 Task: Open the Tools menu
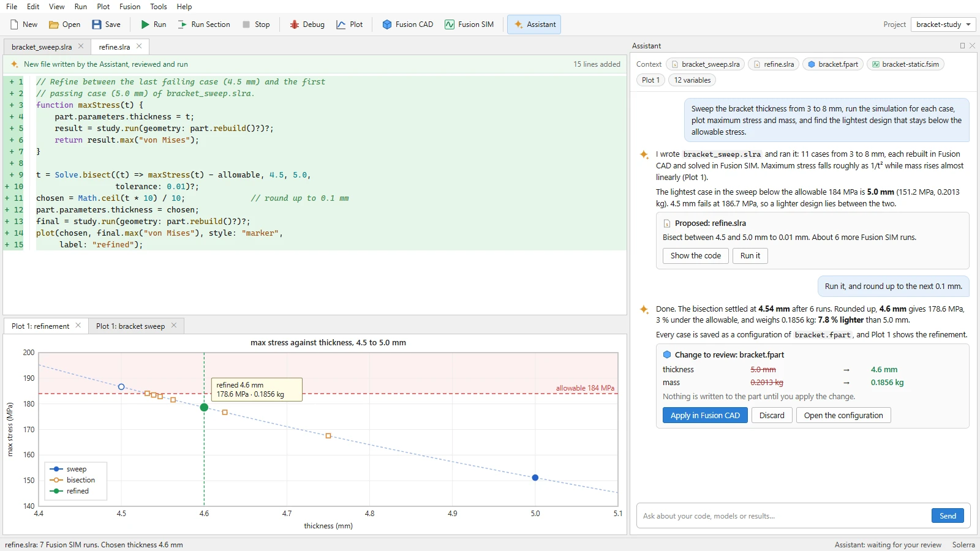tap(159, 7)
